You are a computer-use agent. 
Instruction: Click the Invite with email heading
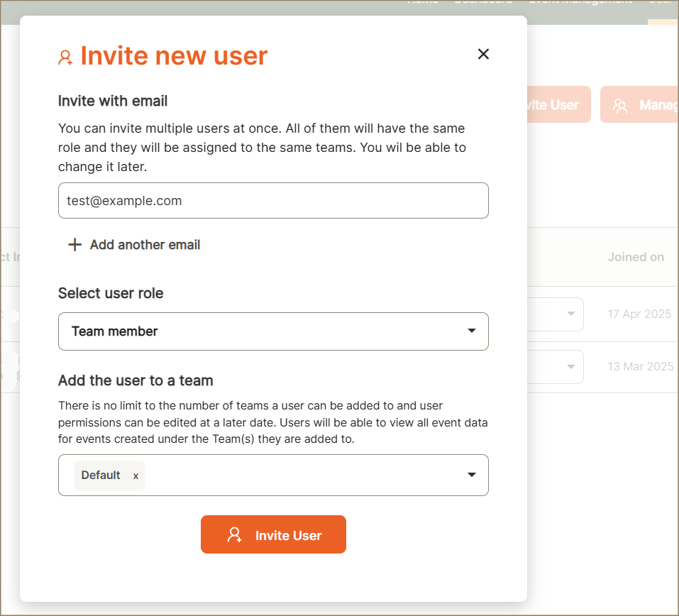113,101
